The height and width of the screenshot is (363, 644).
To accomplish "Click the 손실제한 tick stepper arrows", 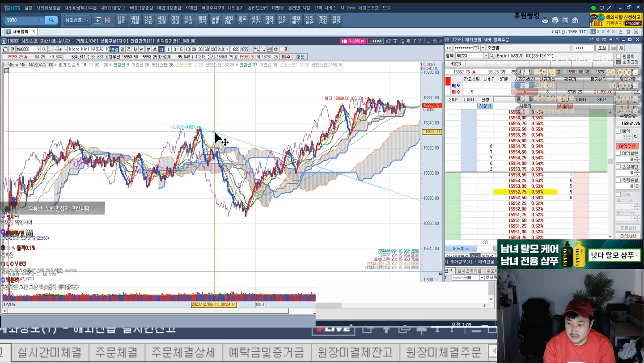I will pyautogui.click(x=637, y=173).
